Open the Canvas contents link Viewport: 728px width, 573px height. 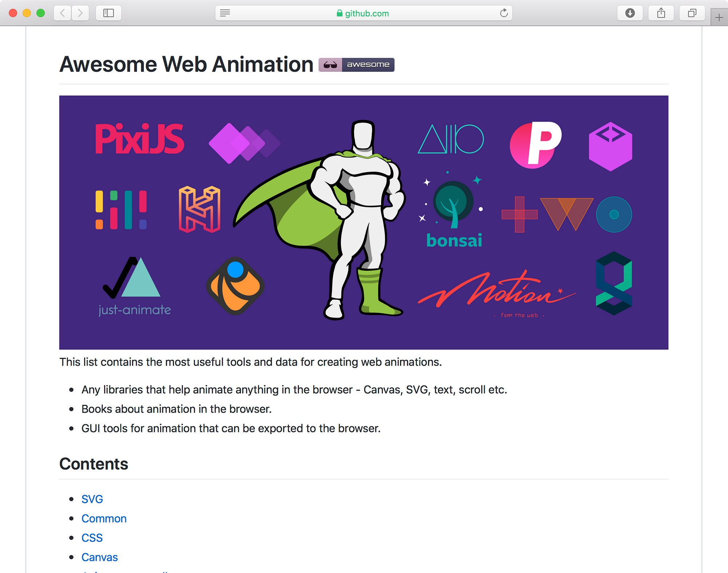coord(100,557)
